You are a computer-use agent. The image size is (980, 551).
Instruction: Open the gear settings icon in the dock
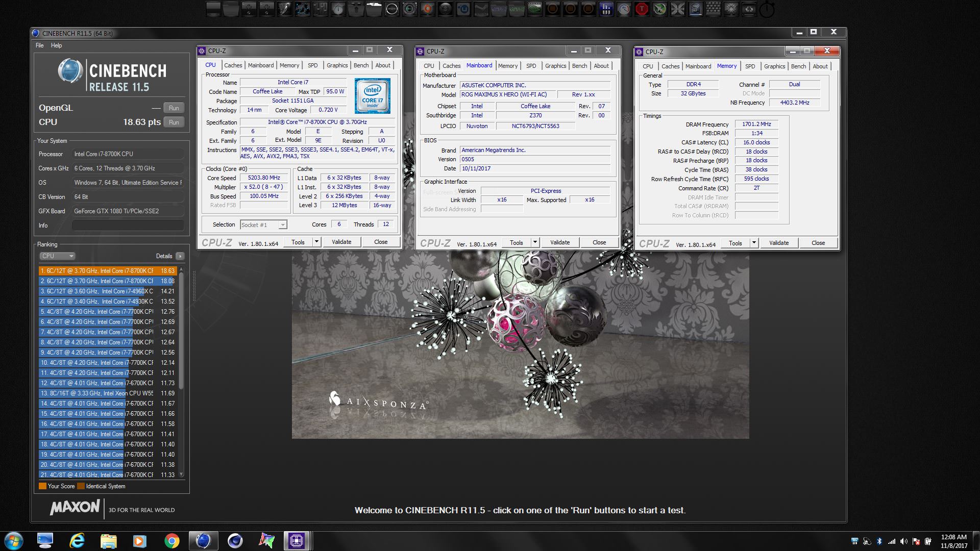point(731,9)
